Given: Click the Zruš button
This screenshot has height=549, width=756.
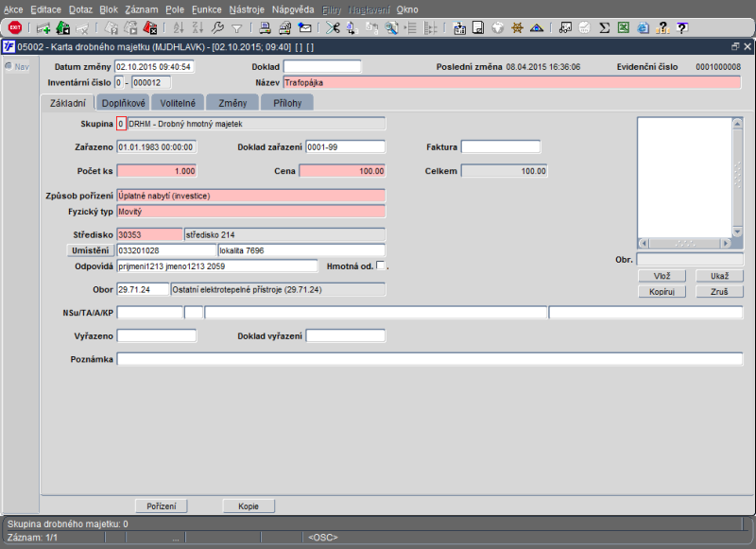Looking at the screenshot, I should [x=719, y=292].
